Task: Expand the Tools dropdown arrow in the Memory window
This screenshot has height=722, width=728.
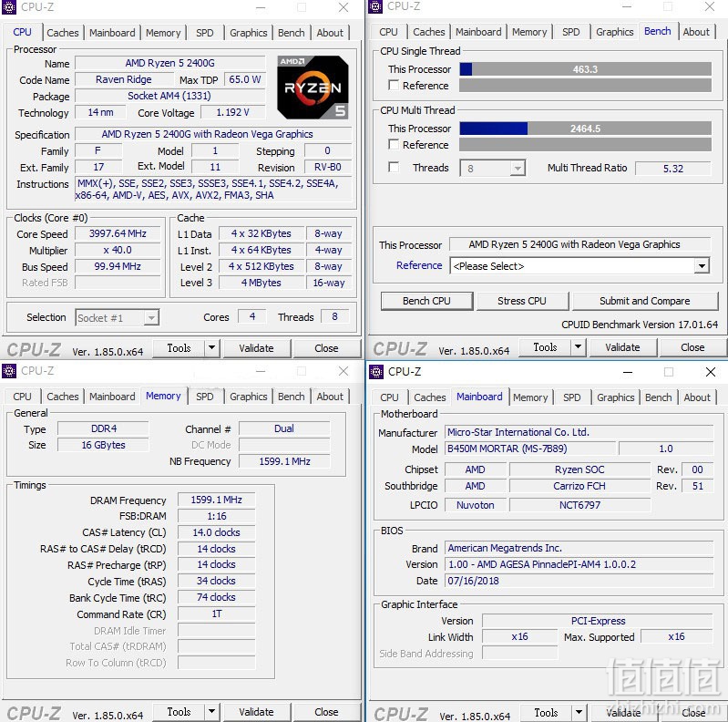Action: tap(212, 711)
